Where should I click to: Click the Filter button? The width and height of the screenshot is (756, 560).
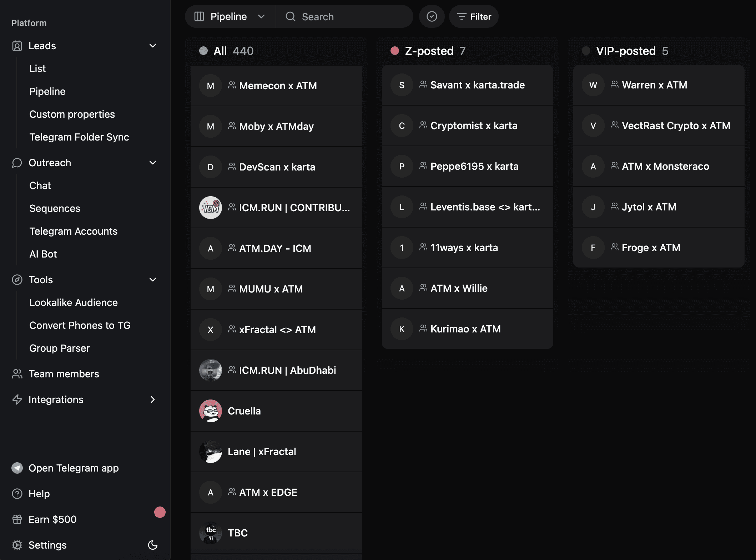pos(474,16)
